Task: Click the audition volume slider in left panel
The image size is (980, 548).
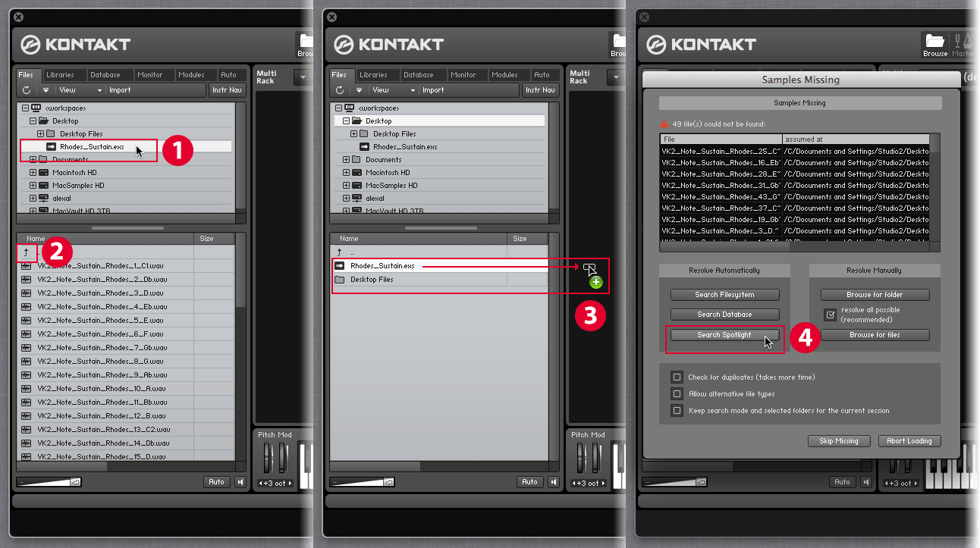Action: tap(49, 482)
